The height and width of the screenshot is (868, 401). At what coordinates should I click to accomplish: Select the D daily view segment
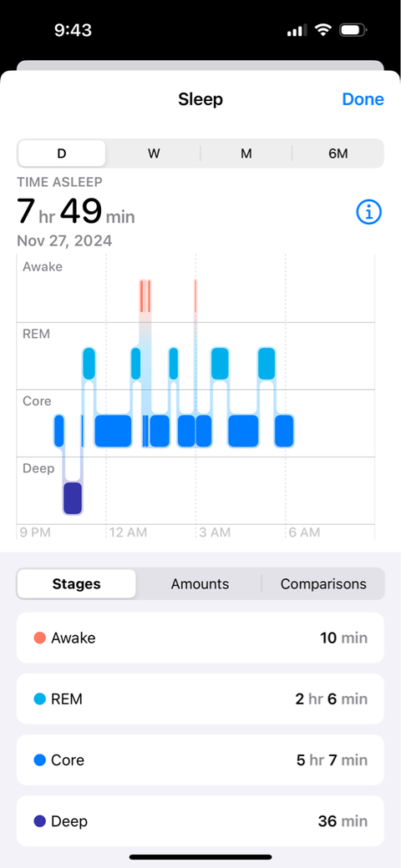coord(62,154)
